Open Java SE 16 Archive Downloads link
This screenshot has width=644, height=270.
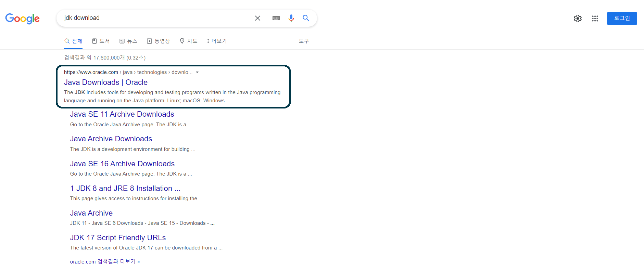click(122, 164)
